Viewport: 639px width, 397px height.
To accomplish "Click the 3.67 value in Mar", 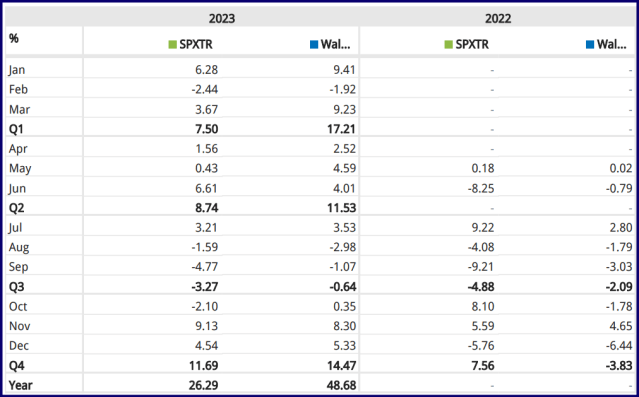I will point(206,109).
